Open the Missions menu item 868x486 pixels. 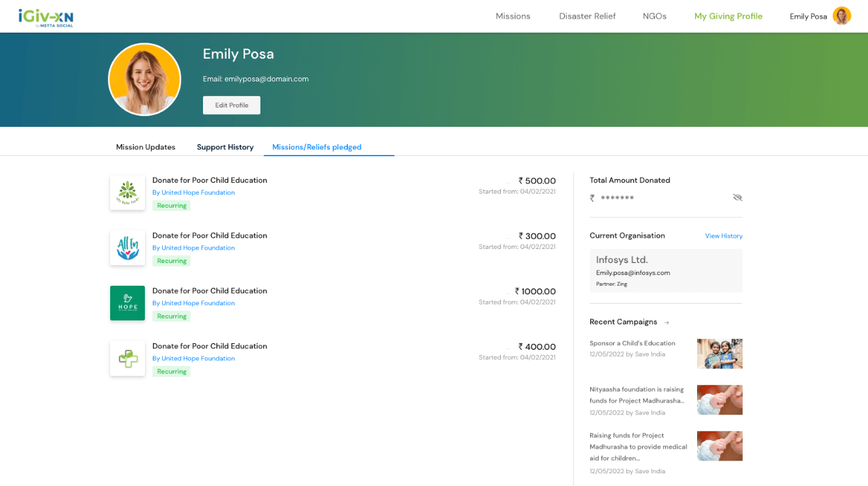pyautogui.click(x=513, y=16)
